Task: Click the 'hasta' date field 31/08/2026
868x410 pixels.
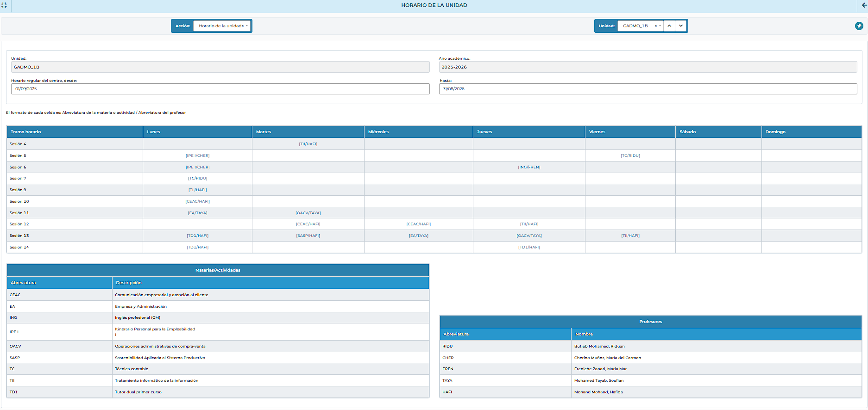Action: tap(648, 89)
